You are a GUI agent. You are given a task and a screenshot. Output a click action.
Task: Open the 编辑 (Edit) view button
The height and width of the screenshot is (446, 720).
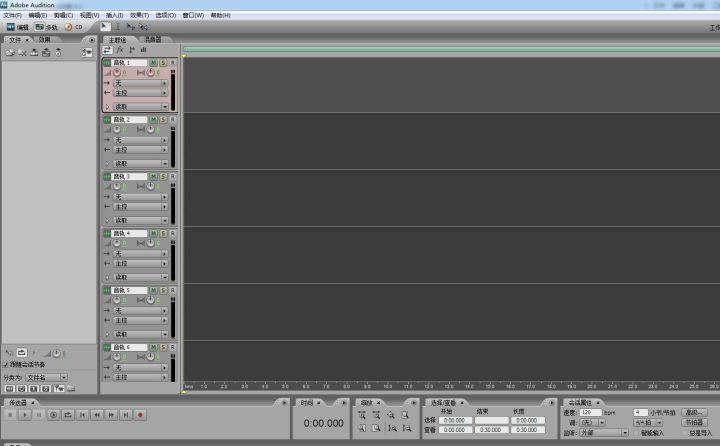coord(18,27)
